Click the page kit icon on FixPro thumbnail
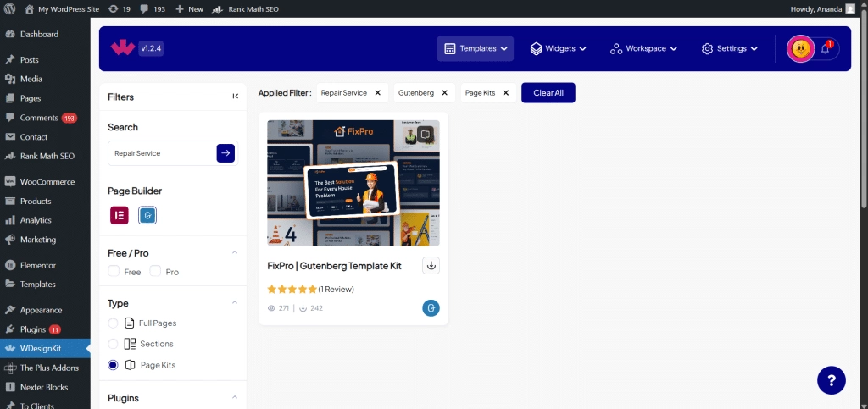The image size is (868, 409). (x=426, y=135)
